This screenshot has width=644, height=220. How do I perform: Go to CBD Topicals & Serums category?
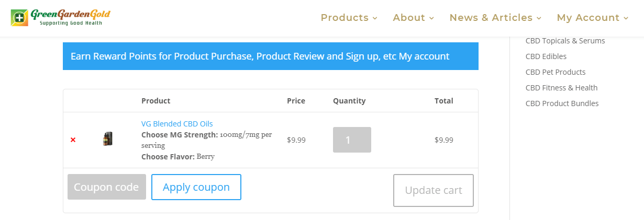pyautogui.click(x=565, y=41)
